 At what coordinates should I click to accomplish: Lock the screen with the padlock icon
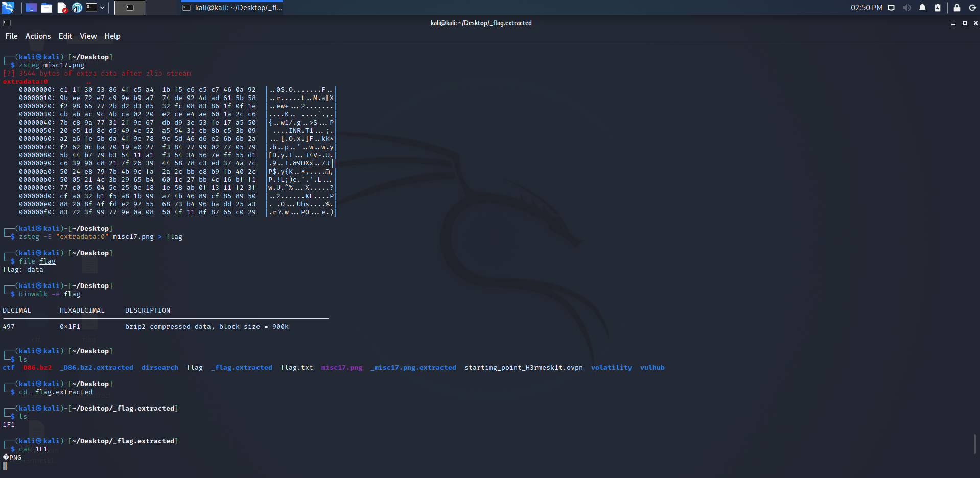pos(957,8)
